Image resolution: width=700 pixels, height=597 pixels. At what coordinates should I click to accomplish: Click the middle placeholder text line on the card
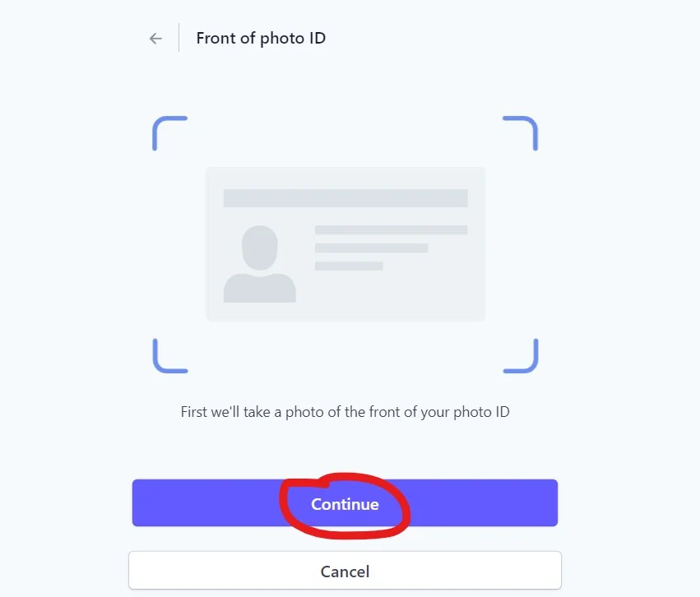(371, 248)
